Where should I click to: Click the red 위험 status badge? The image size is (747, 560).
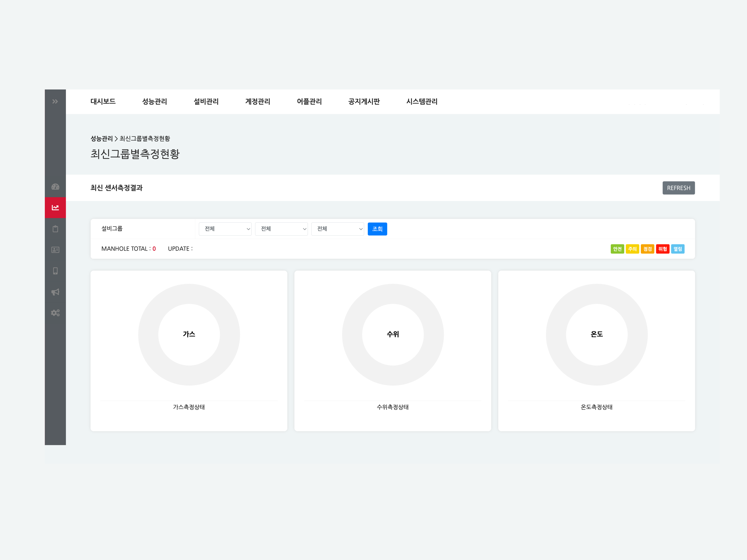point(663,249)
